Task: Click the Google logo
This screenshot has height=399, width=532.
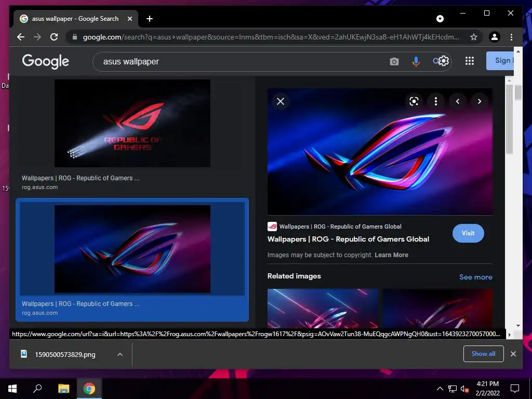Action: (x=46, y=61)
